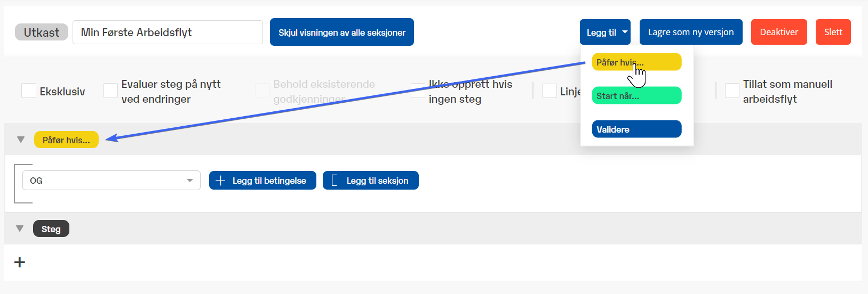Open the Legg til dropdown button
Screen dimensions: 868x294
click(x=605, y=32)
